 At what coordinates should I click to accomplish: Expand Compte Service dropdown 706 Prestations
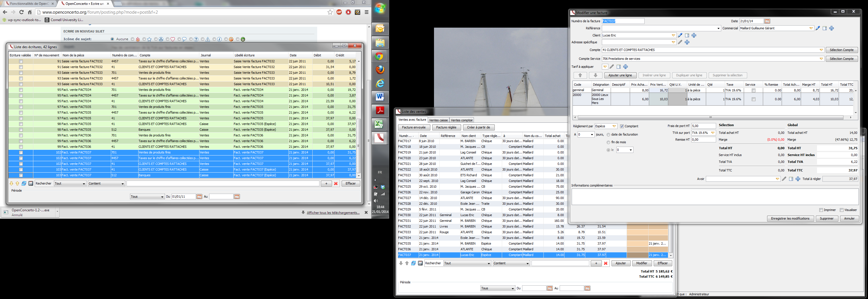tap(821, 59)
